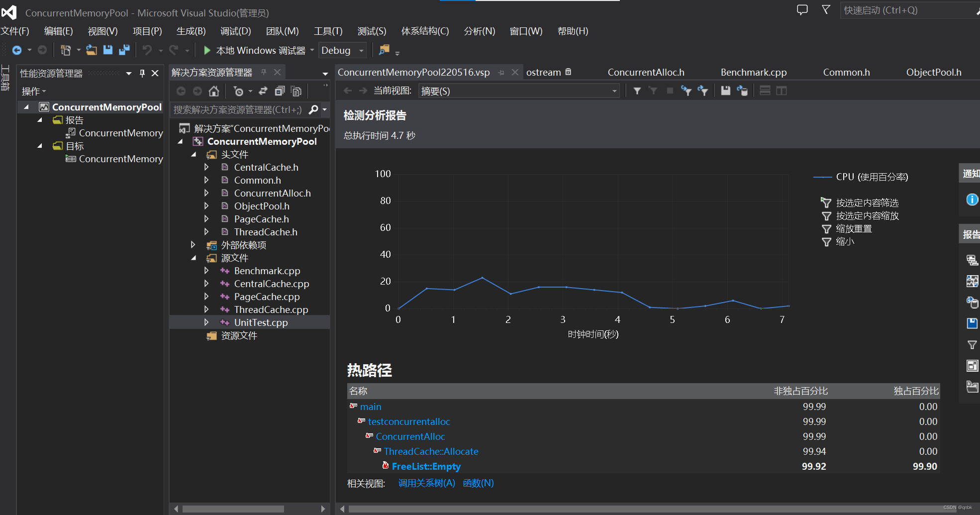Image resolution: width=980 pixels, height=515 pixels.
Task: Click the Open File folder icon
Action: pos(92,50)
